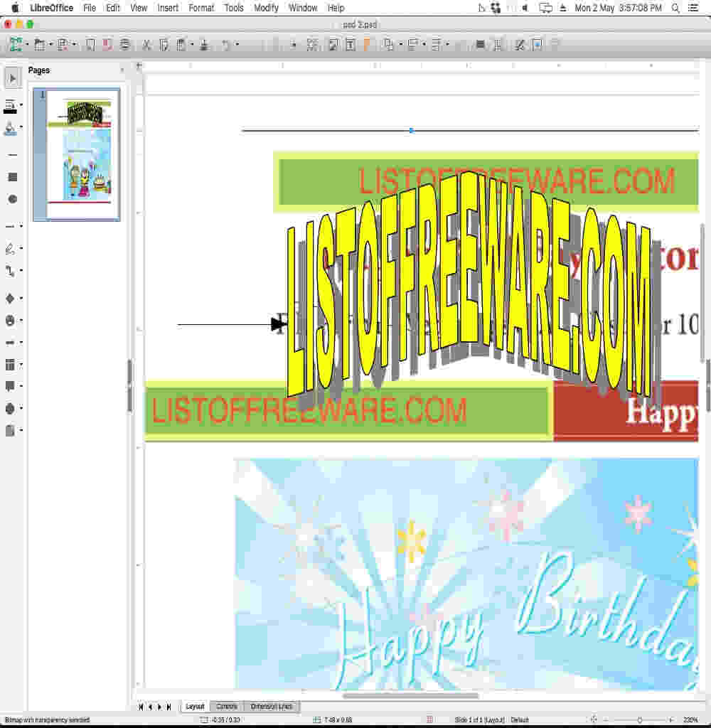This screenshot has height=728, width=711.
Task: Select the Connector tool
Action: point(10,271)
